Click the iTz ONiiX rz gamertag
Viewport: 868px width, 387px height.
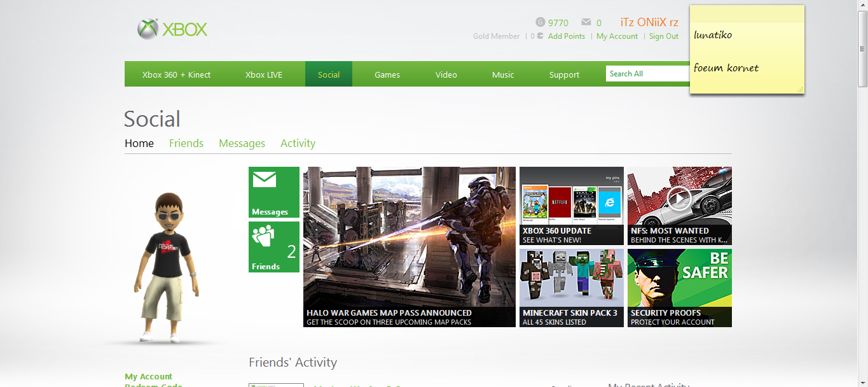coord(649,22)
